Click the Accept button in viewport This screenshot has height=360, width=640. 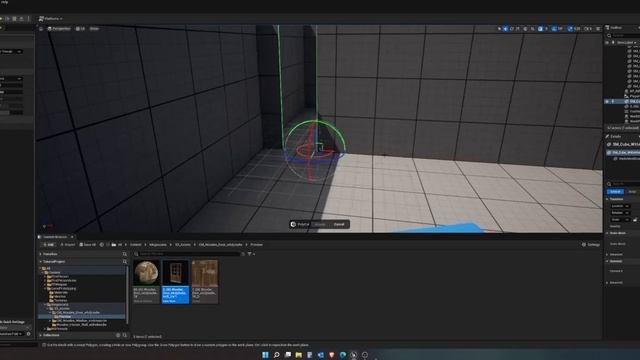[320, 224]
